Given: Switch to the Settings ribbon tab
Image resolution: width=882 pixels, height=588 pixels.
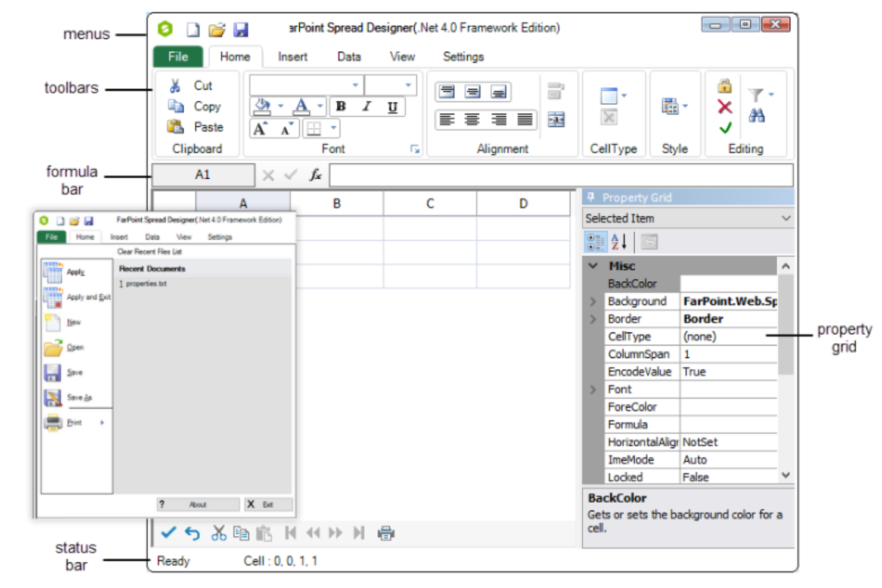Looking at the screenshot, I should [463, 57].
